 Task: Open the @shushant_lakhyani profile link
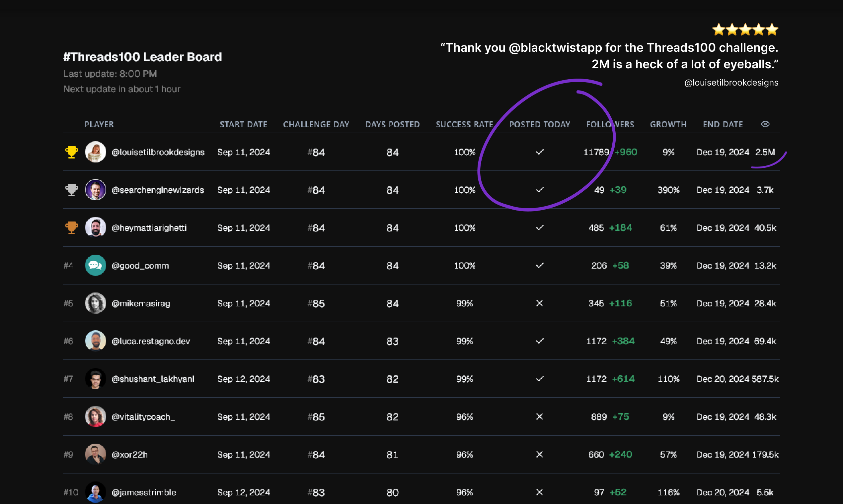click(x=153, y=379)
